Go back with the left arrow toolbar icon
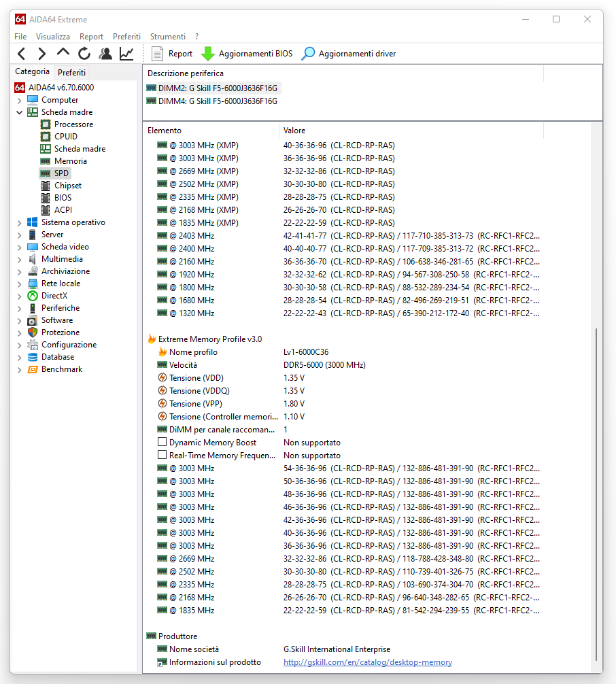This screenshot has height=684, width=616. coord(21,54)
